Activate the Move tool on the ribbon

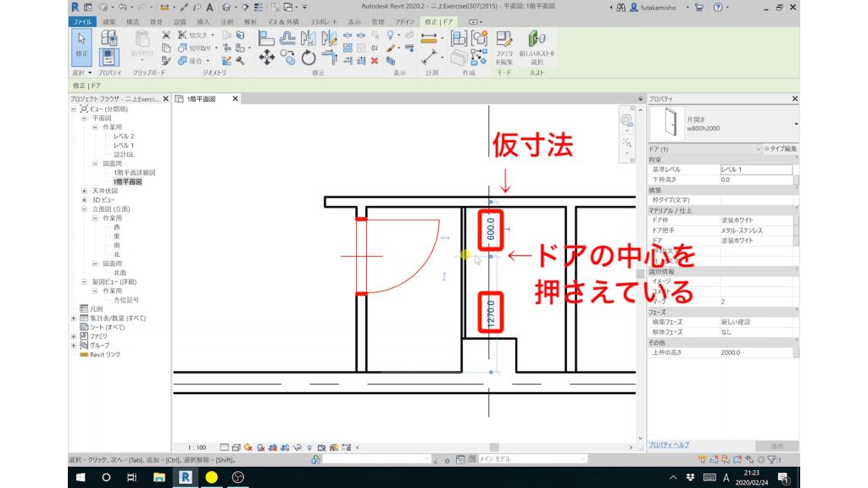266,57
